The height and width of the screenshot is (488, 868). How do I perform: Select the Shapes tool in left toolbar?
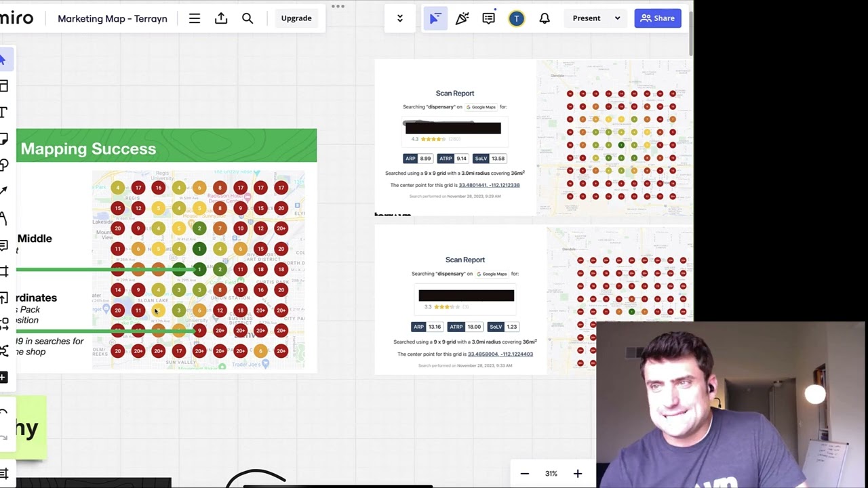pos(3,165)
